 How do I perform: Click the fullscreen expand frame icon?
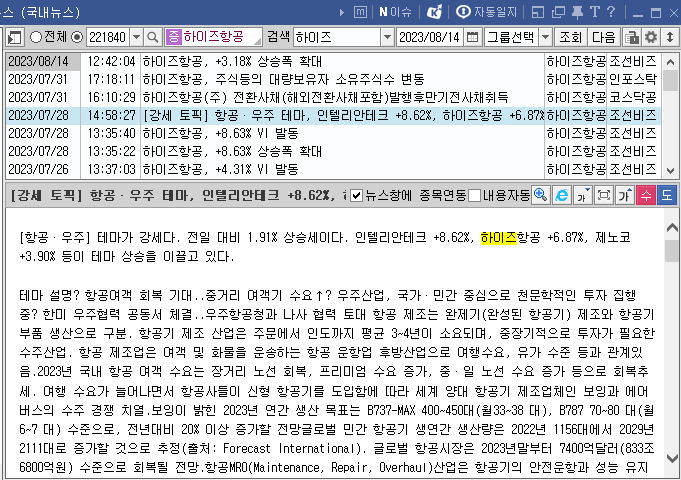pos(604,195)
